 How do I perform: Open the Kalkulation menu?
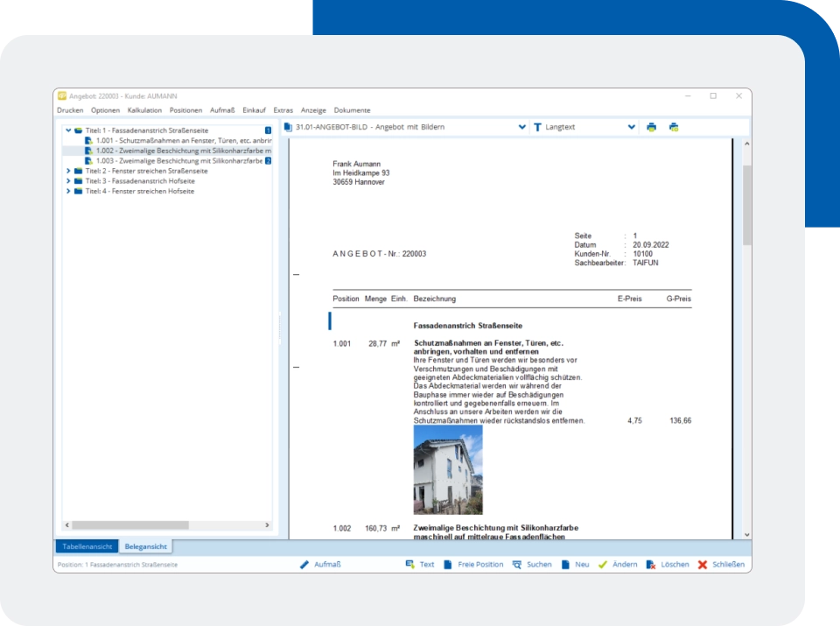coord(144,110)
